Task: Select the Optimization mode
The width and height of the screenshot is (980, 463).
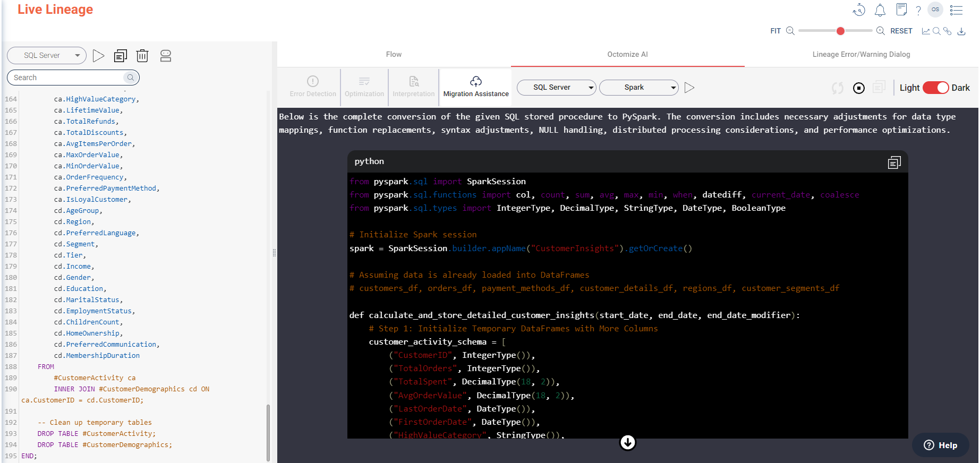Action: click(364, 87)
